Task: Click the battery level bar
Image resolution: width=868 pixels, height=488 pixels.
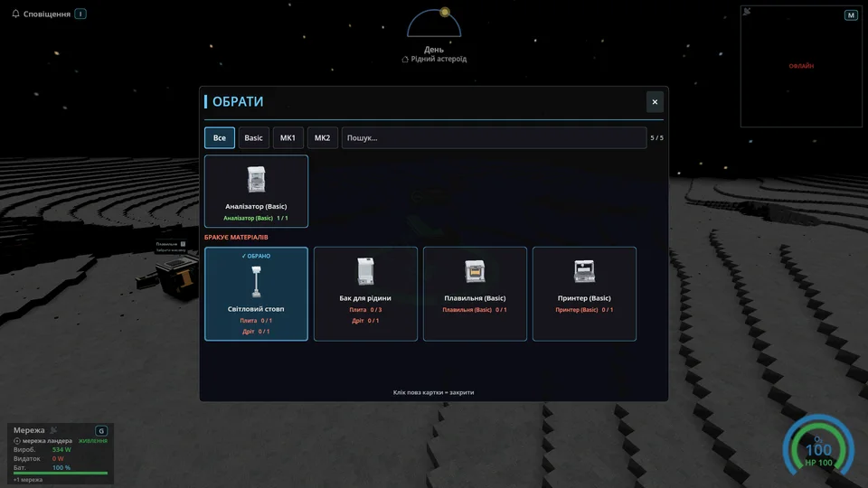Action: (x=61, y=473)
